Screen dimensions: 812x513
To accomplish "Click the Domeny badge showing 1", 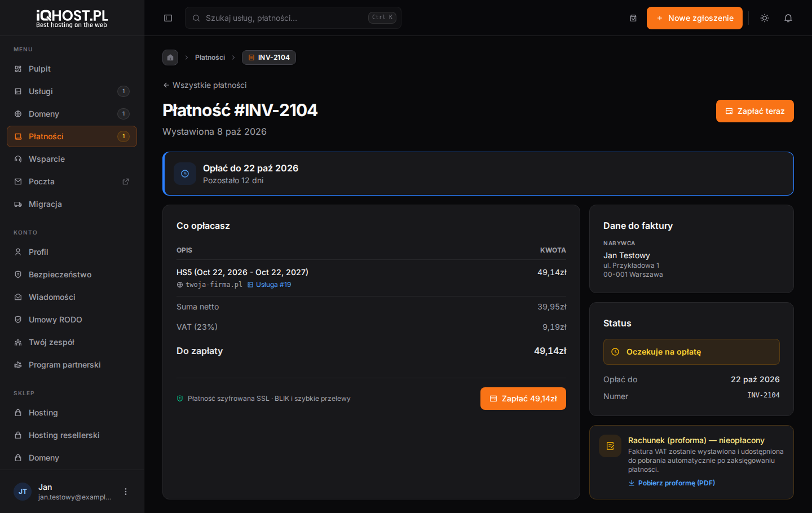I will (123, 114).
